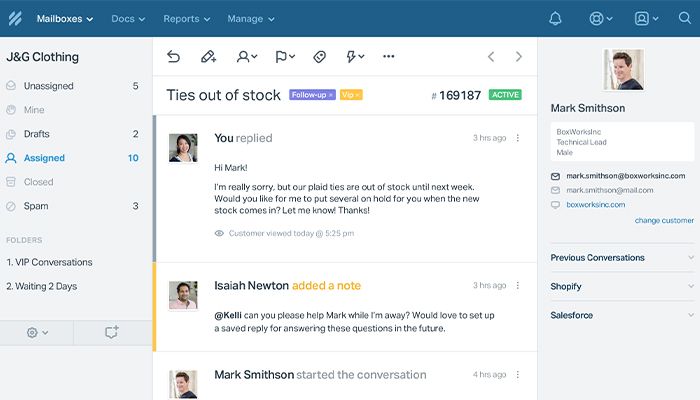Click the add note pencil icon
The height and width of the screenshot is (400, 700).
[208, 57]
